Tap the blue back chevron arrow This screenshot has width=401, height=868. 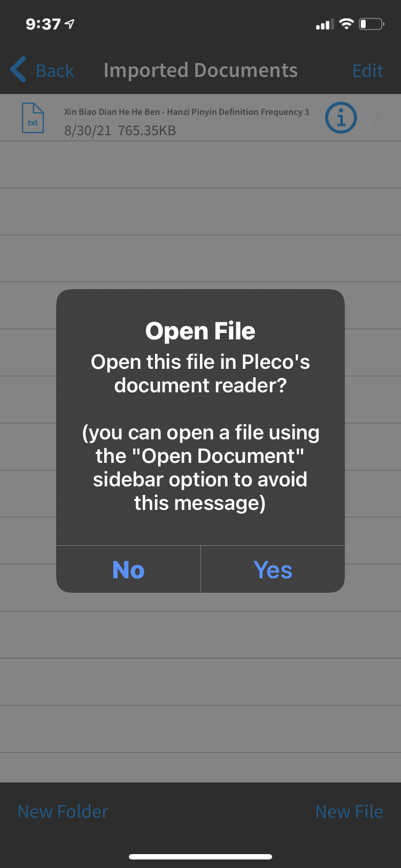click(x=18, y=70)
